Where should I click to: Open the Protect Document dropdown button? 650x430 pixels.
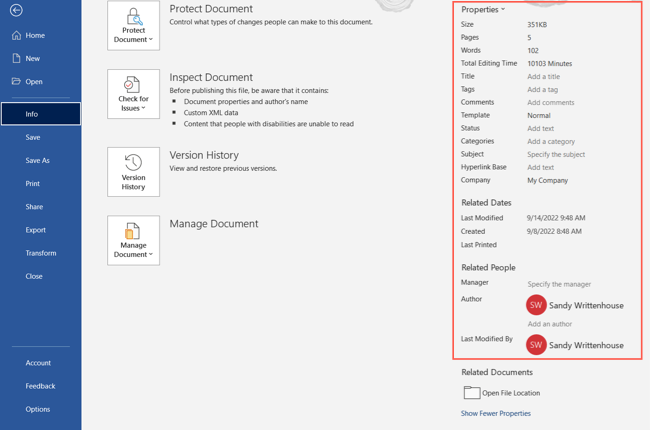pyautogui.click(x=133, y=26)
